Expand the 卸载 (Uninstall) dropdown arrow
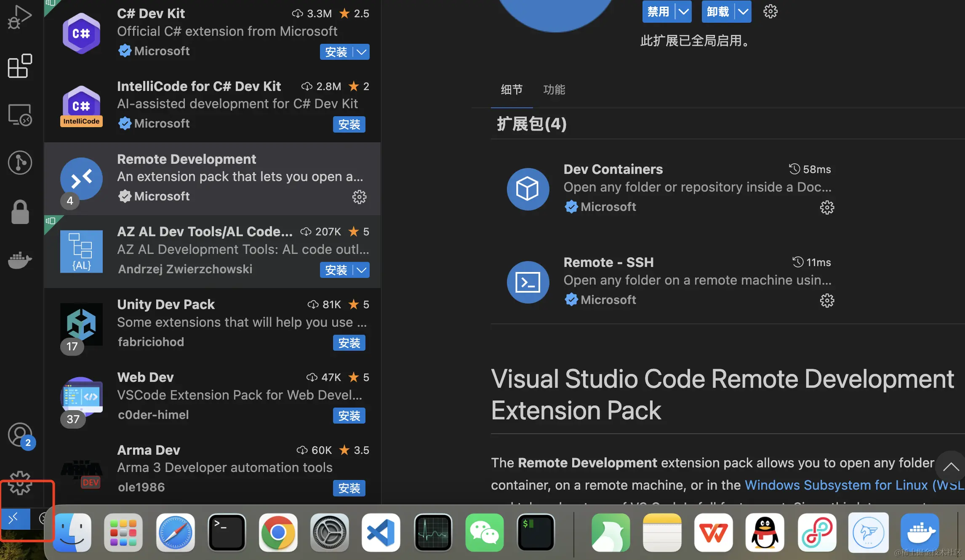The height and width of the screenshot is (560, 965). pos(743,12)
